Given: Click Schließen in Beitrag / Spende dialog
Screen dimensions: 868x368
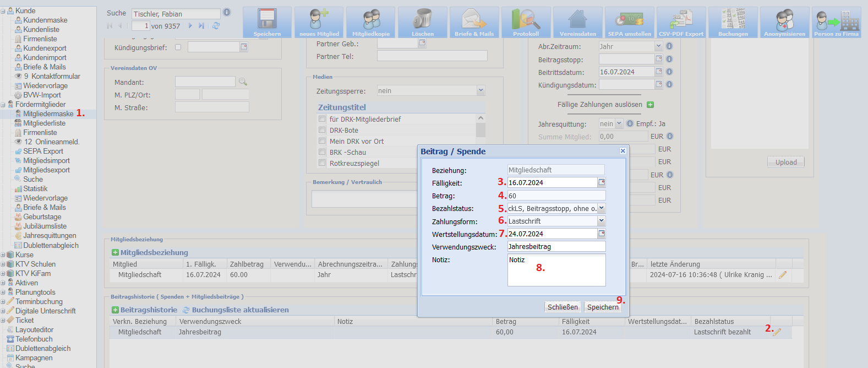Looking at the screenshot, I should click(563, 307).
